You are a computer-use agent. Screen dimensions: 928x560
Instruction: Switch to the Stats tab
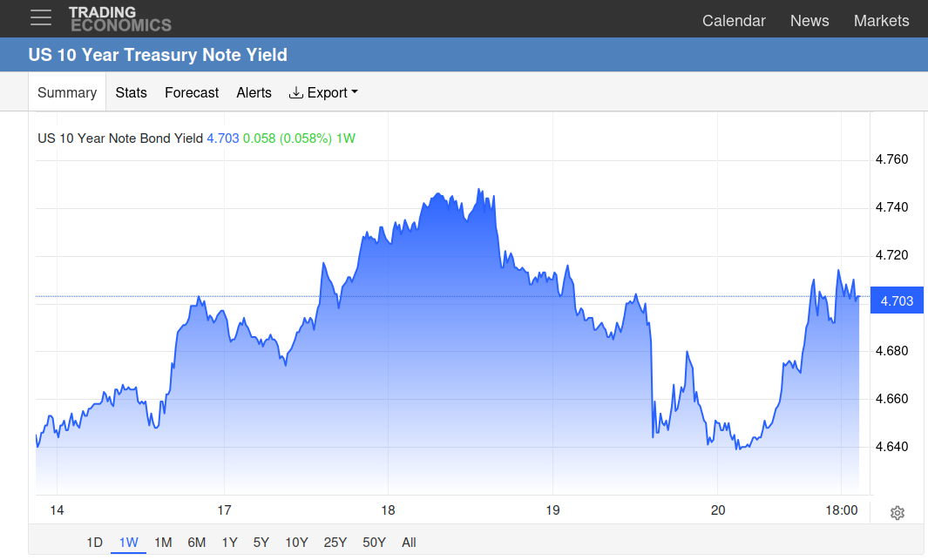coord(131,93)
